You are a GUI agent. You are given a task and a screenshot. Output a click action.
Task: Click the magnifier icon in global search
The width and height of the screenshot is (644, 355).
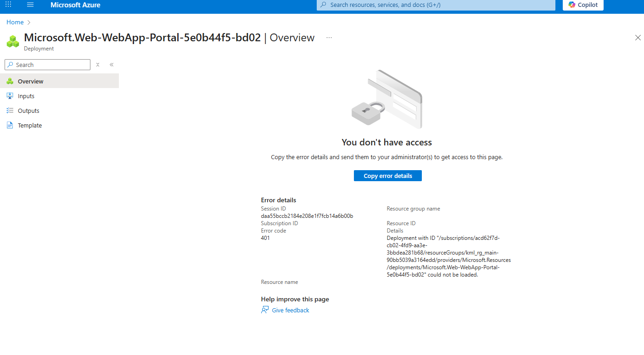point(323,5)
